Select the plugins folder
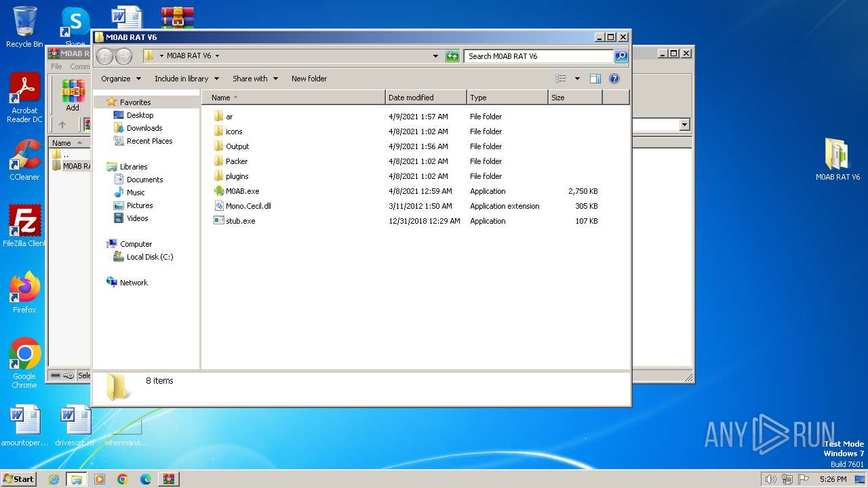This screenshot has height=488, width=868. pyautogui.click(x=237, y=176)
